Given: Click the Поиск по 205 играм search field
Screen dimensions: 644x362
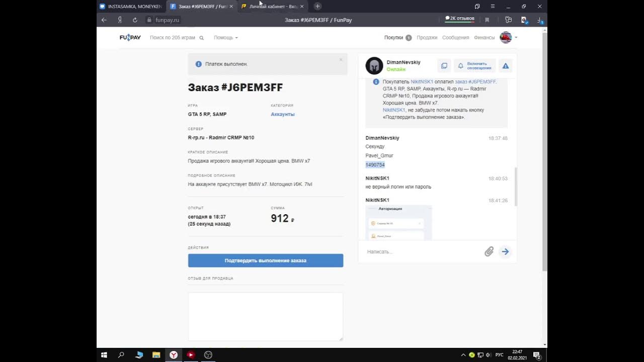Looking at the screenshot, I should (x=176, y=38).
